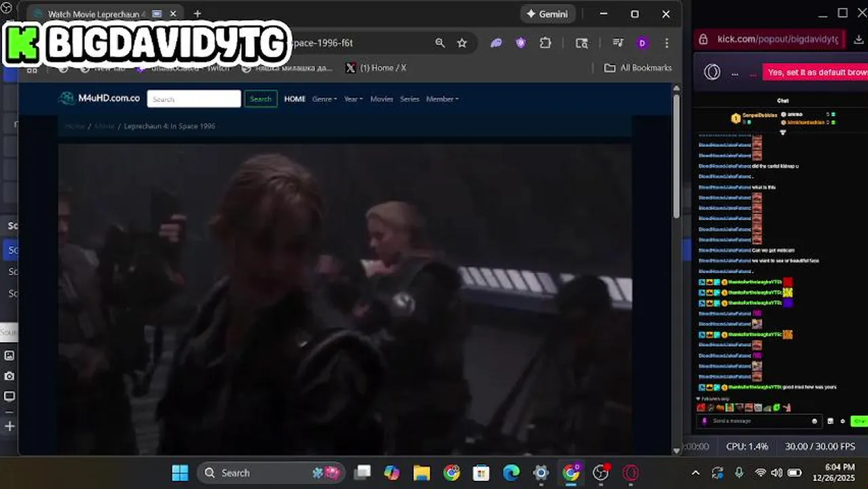The height and width of the screenshot is (489, 868).
Task: Click the scrollbar down arrow on movie page
Action: tap(676, 450)
